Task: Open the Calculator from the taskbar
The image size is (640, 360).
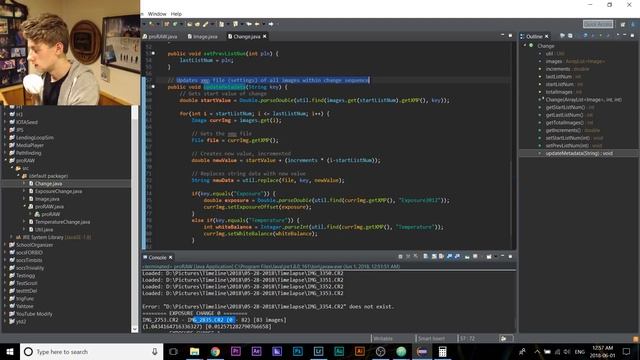Action: (442, 351)
